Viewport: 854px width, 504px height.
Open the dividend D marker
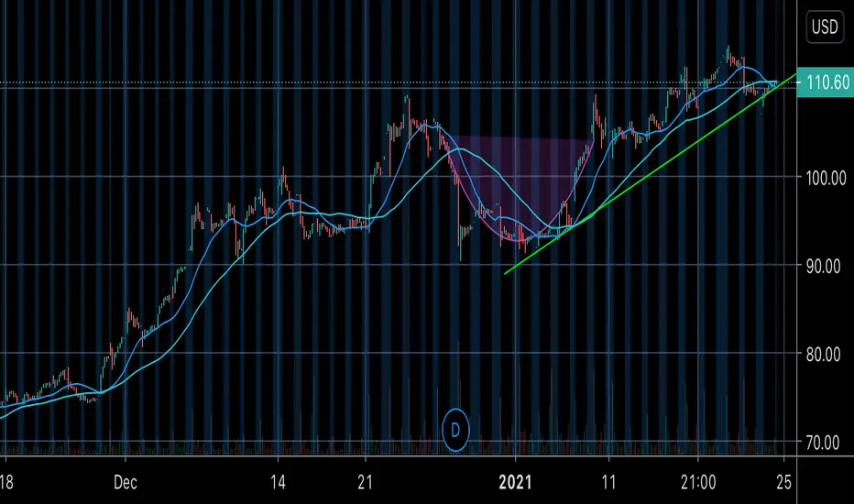pos(455,431)
